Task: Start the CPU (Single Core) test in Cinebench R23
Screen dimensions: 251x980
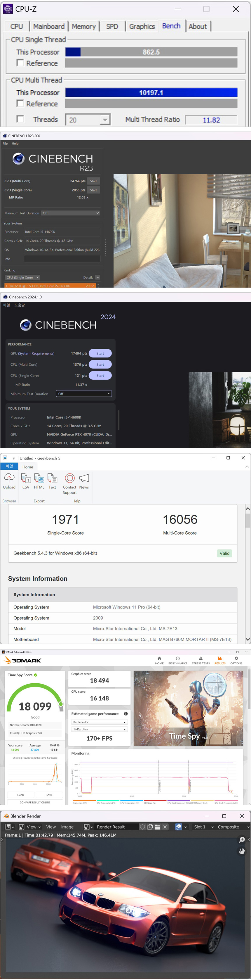Action: point(93,190)
